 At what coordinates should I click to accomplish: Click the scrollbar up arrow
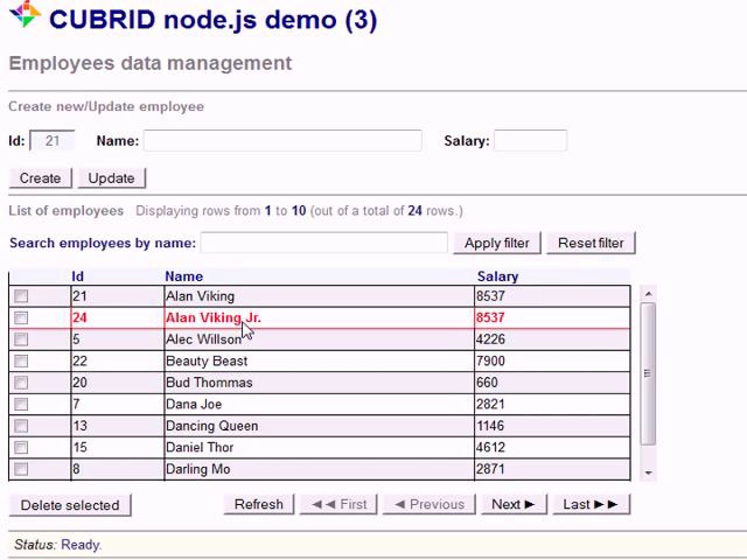[648, 294]
